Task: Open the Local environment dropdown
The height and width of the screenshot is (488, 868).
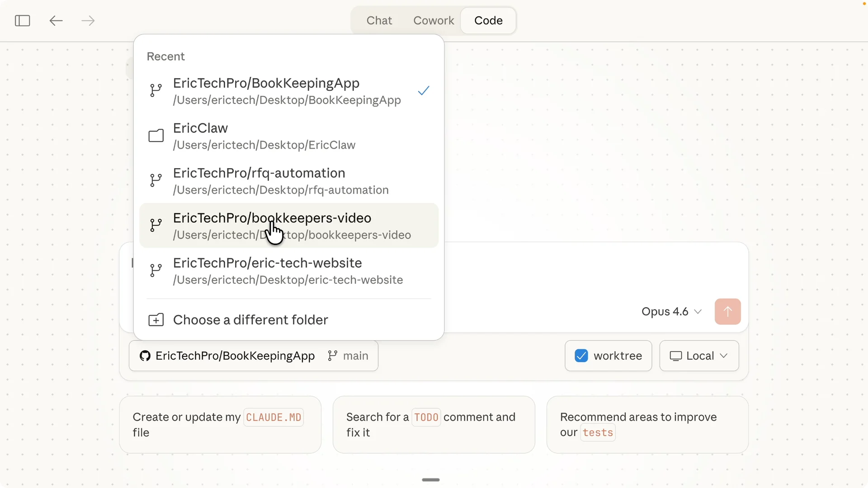Action: tap(699, 356)
